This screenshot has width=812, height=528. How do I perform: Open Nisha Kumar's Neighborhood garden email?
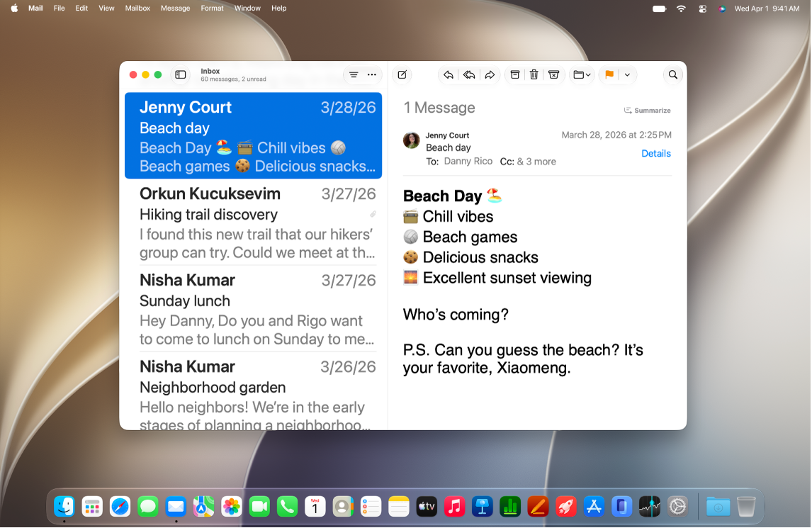(x=253, y=393)
